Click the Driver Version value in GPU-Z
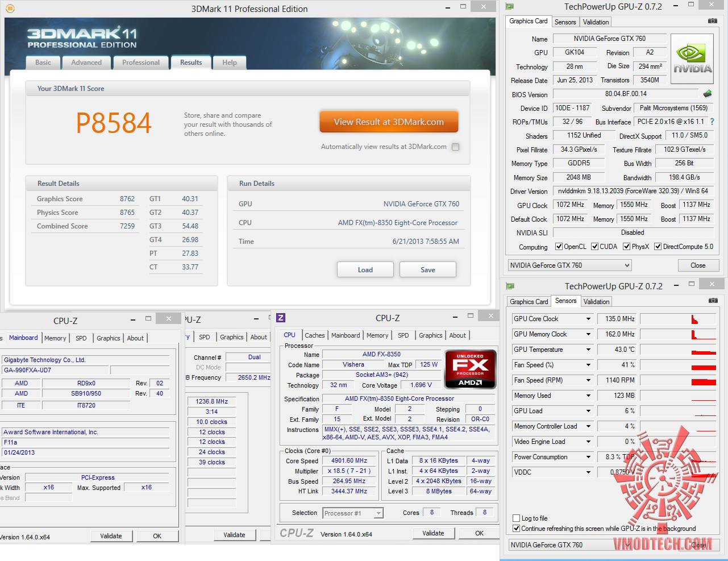 pos(633,191)
